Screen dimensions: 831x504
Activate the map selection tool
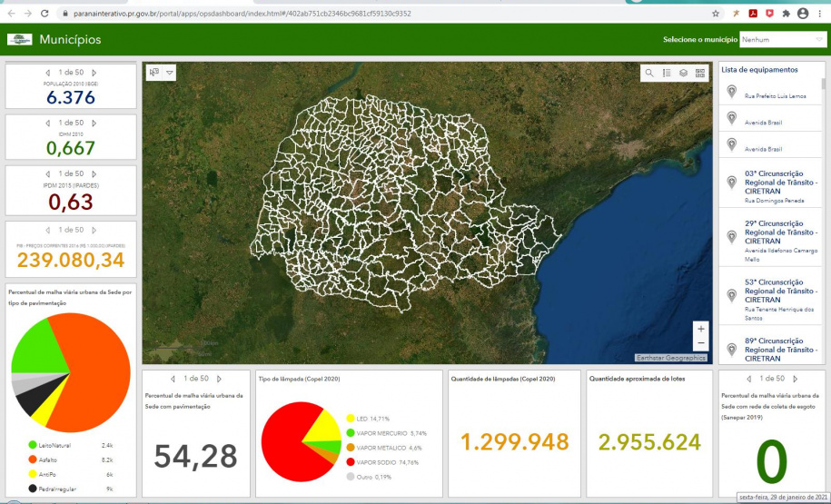[154, 73]
